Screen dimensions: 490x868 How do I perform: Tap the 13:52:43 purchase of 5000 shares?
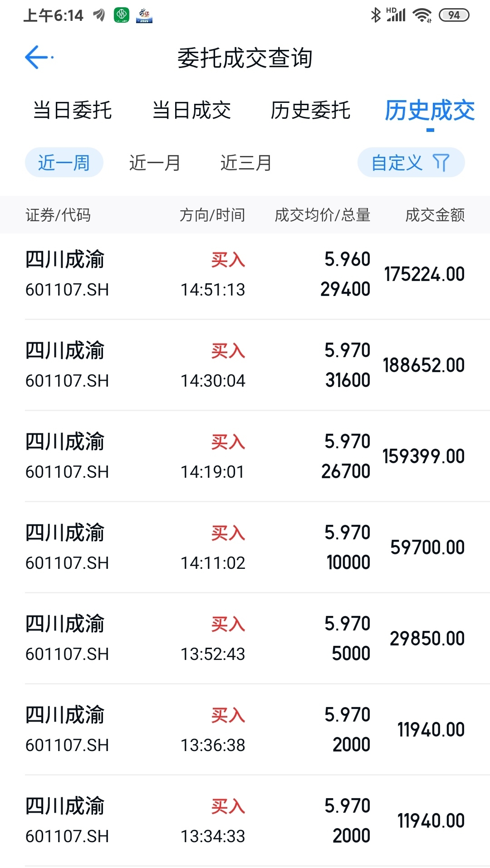pyautogui.click(x=245, y=639)
